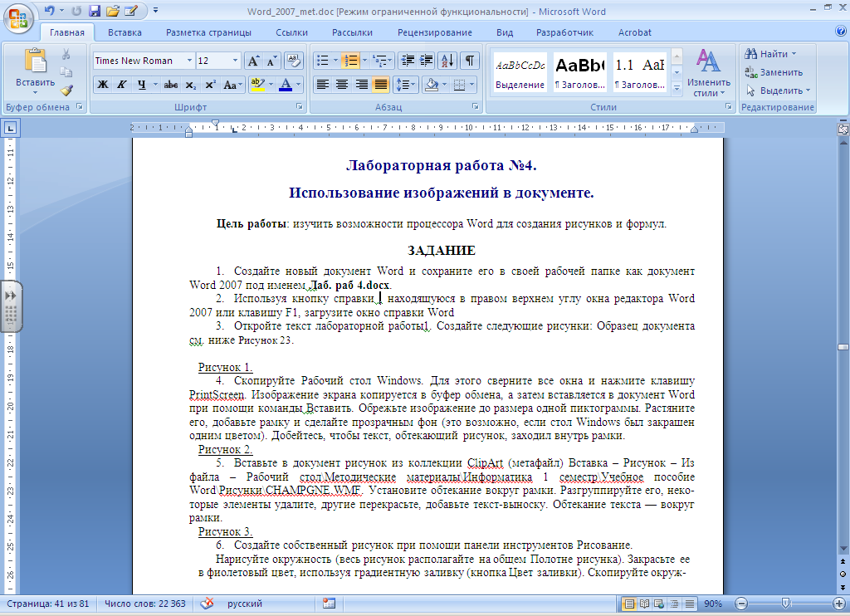Open borders dropdown arrow
The height and width of the screenshot is (616, 850).
pos(471,85)
